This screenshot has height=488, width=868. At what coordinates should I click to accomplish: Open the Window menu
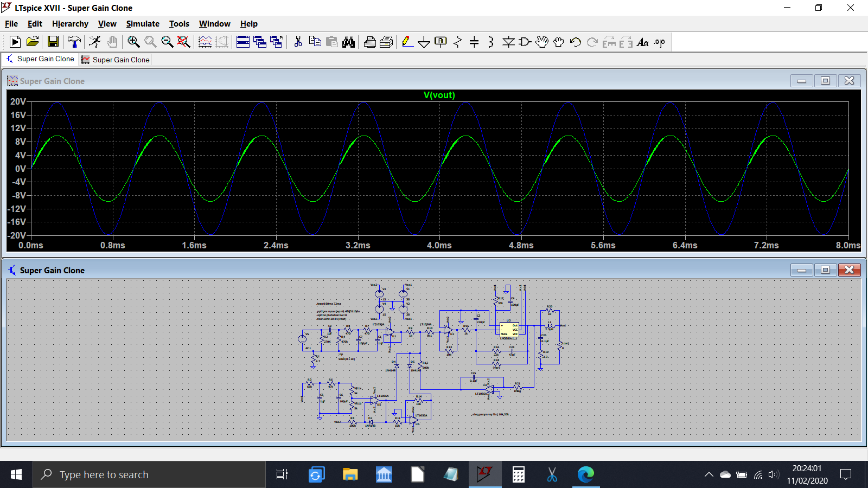click(214, 24)
